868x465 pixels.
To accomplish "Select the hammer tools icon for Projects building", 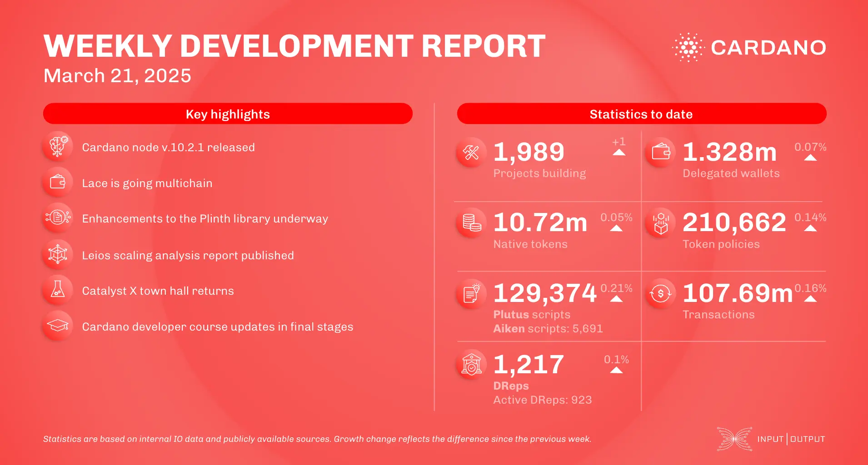I will point(471,152).
